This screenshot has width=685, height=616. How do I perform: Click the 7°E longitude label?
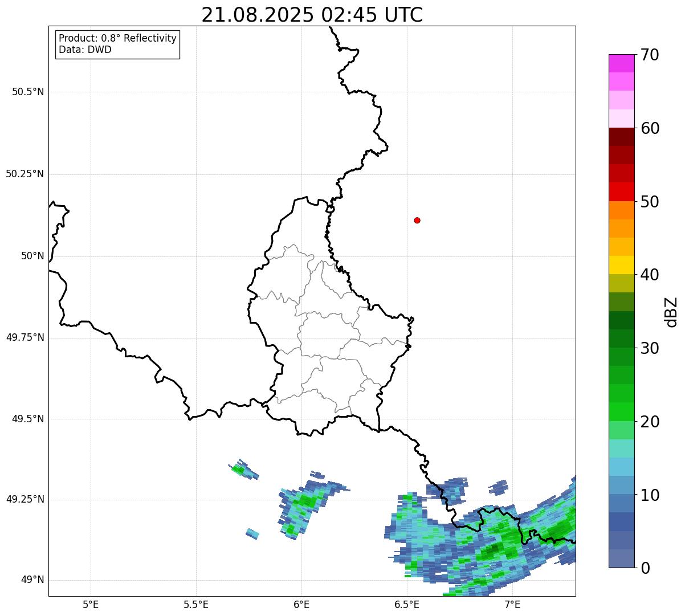click(512, 604)
